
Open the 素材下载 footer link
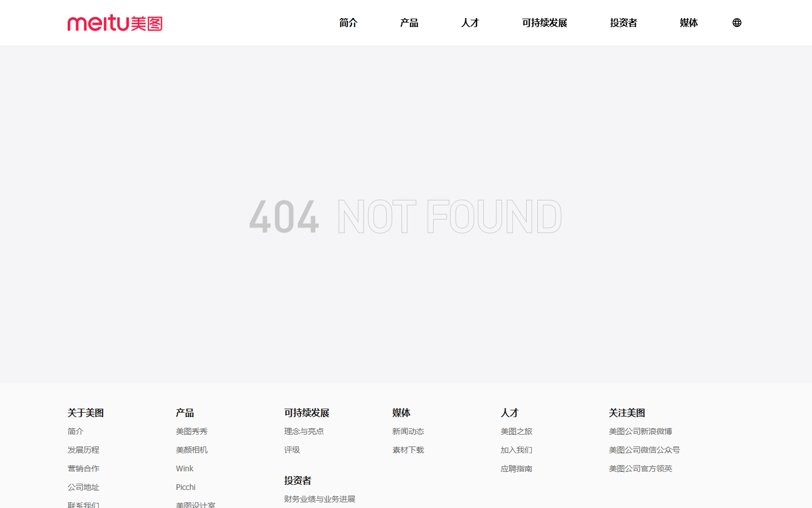click(408, 450)
